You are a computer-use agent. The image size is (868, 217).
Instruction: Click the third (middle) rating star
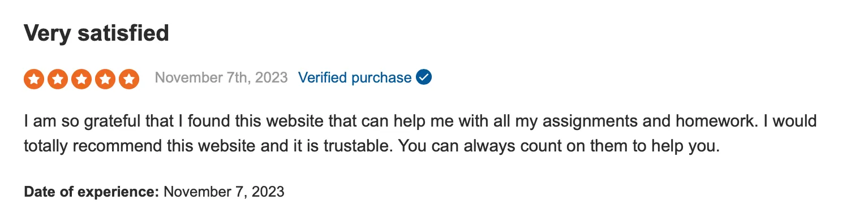[81, 79]
